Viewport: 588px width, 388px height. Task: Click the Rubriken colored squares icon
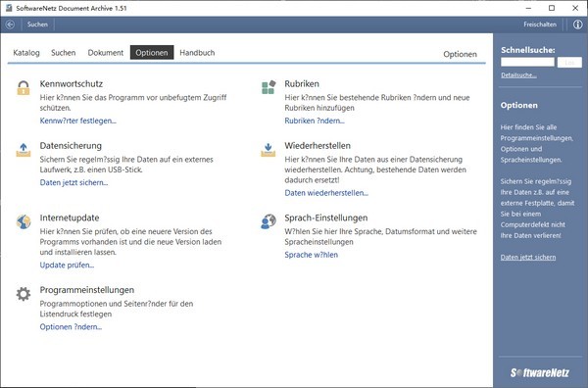click(269, 87)
